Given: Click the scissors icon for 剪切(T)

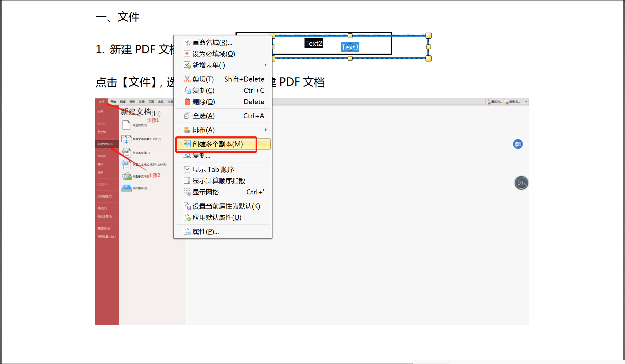Looking at the screenshot, I should pyautogui.click(x=187, y=79).
